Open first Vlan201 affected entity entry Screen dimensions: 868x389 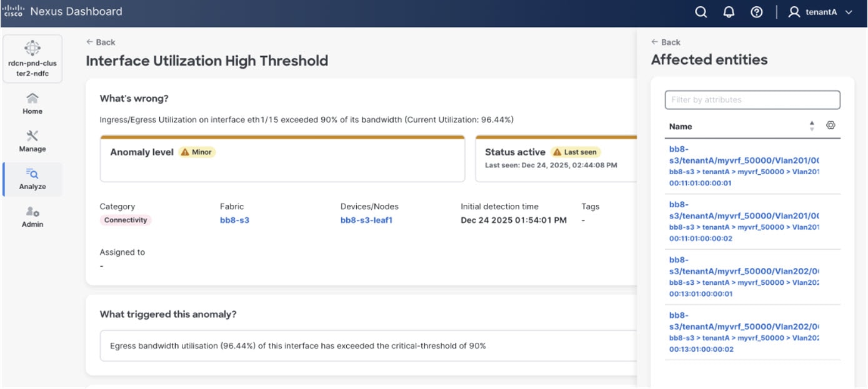(x=744, y=161)
